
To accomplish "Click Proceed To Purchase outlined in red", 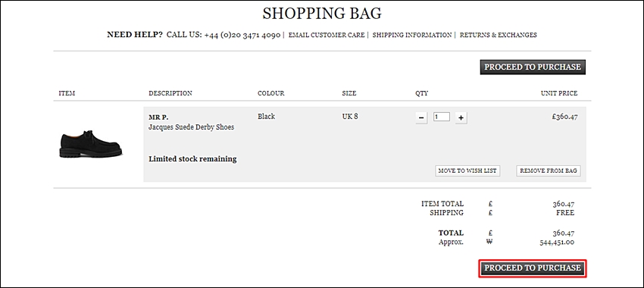I will tap(533, 268).
